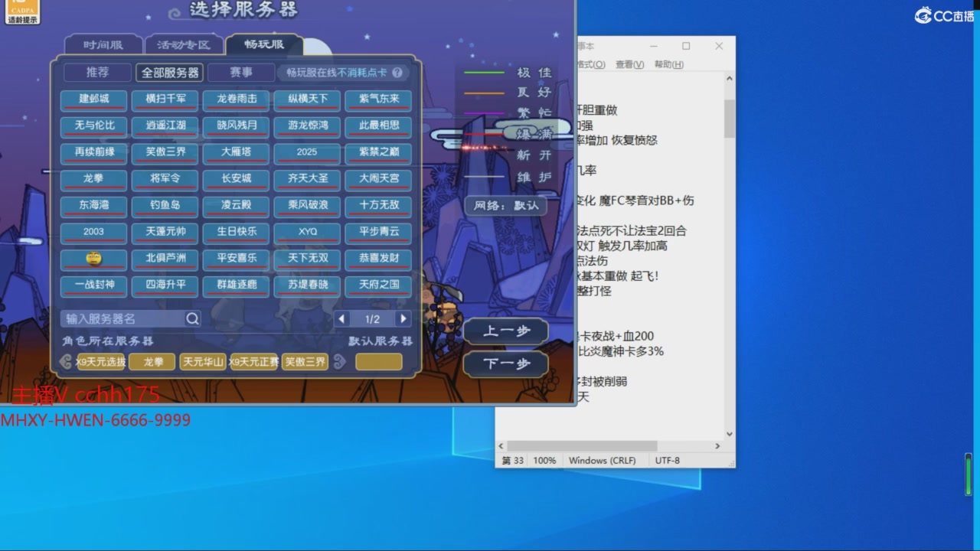Pick the 大闹天宫 server
The image size is (980, 551).
379,179
